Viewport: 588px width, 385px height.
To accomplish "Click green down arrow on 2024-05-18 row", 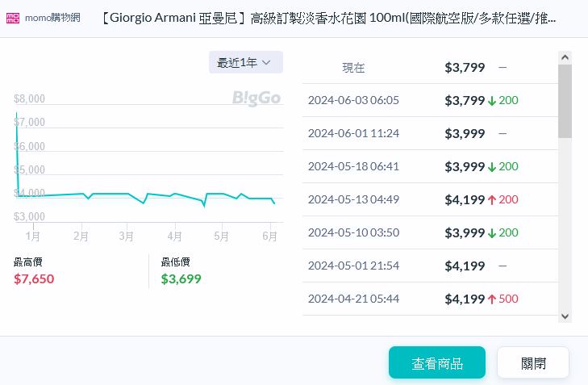I will pos(491,166).
